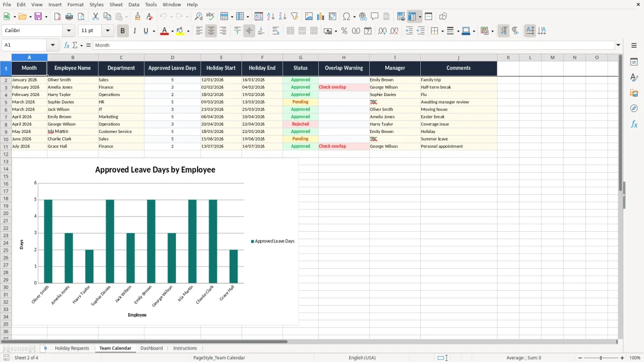Image resolution: width=644 pixels, height=362 pixels.
Task: Click the Background Color yellow swatch
Action: [x=180, y=31]
